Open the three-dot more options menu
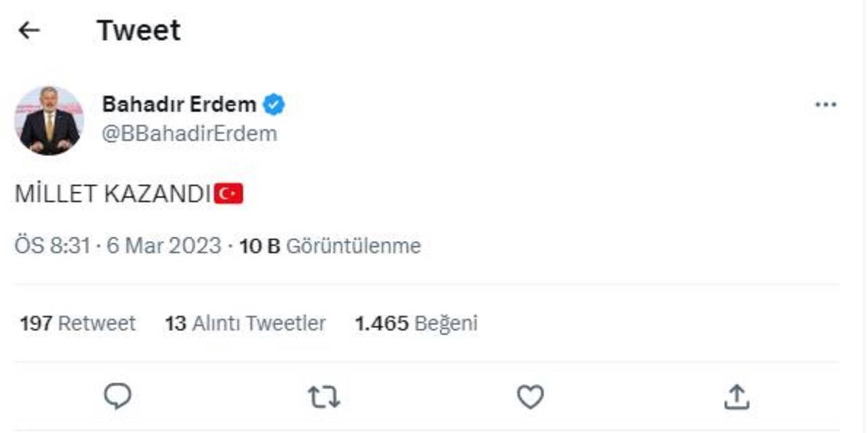 point(825,105)
